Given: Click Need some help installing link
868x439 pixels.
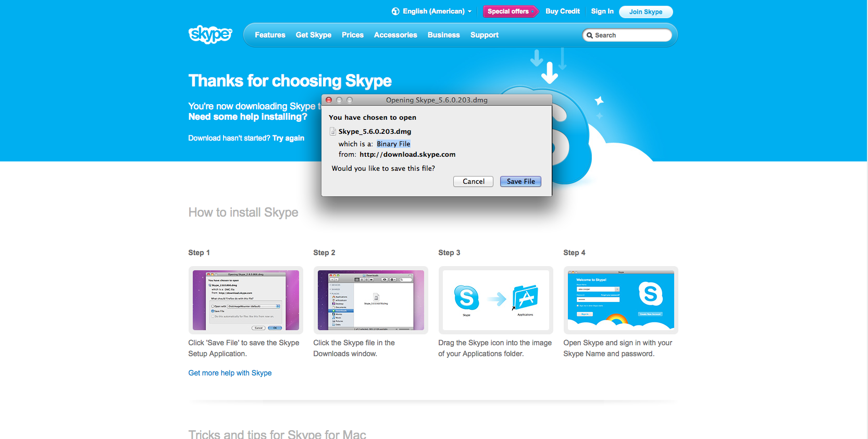Looking at the screenshot, I should 248,117.
